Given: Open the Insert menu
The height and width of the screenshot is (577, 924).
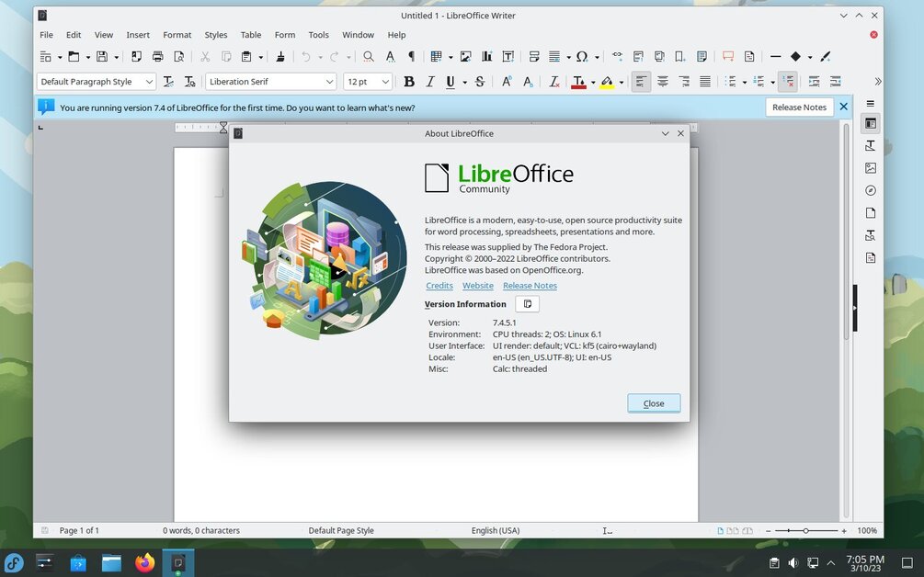Looking at the screenshot, I should tap(138, 35).
